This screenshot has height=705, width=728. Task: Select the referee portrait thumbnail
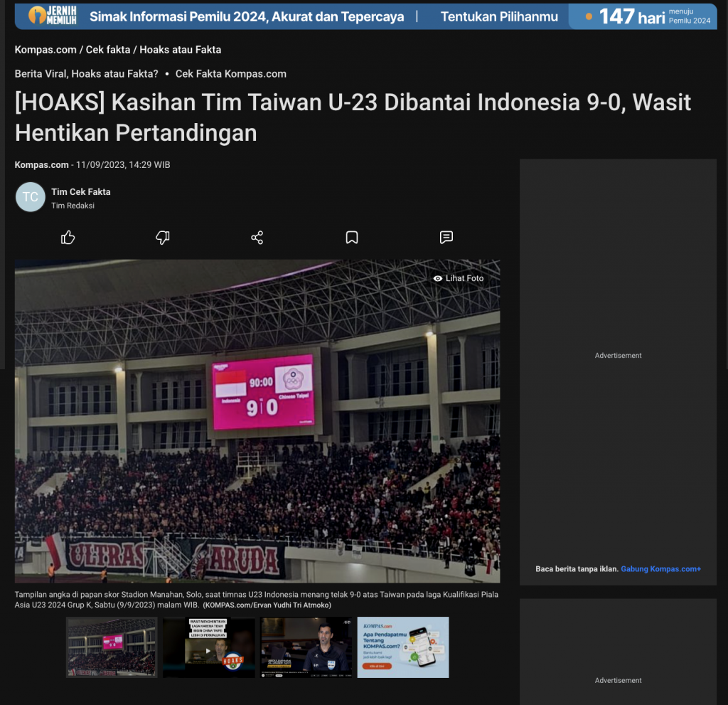click(306, 647)
